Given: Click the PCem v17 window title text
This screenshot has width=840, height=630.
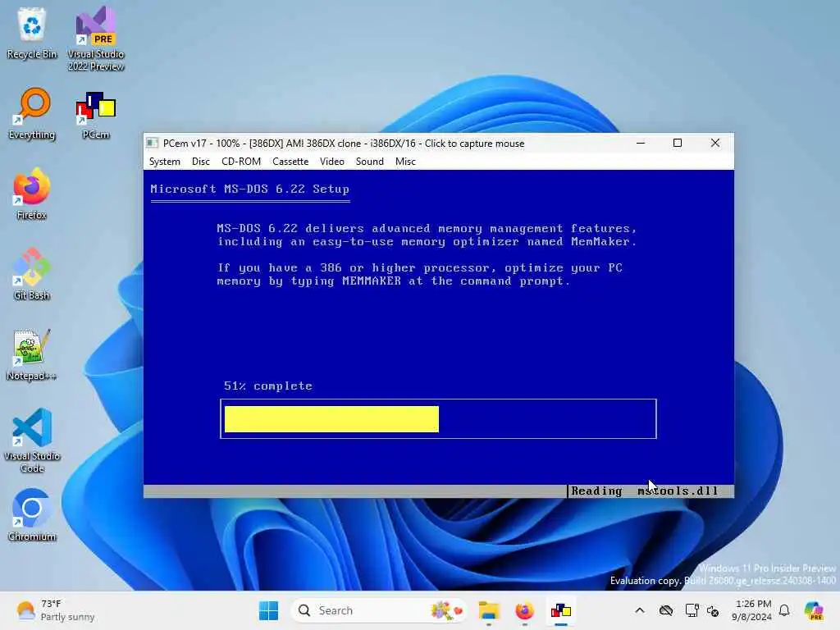Looking at the screenshot, I should 344,143.
